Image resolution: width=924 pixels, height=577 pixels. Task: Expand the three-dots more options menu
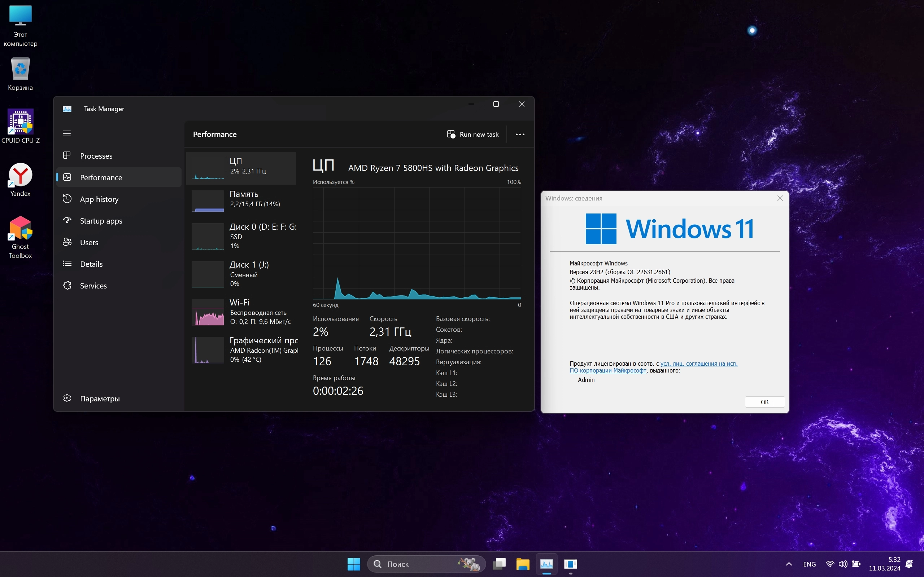click(520, 134)
